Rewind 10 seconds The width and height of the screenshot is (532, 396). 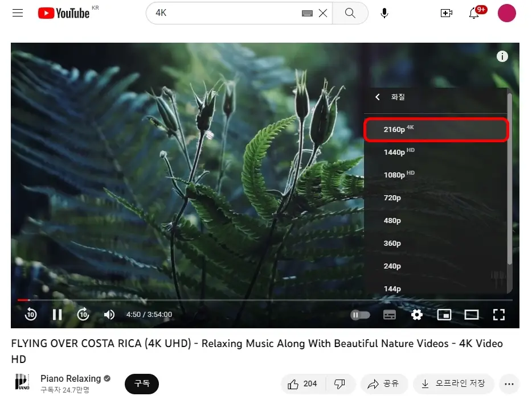[31, 314]
